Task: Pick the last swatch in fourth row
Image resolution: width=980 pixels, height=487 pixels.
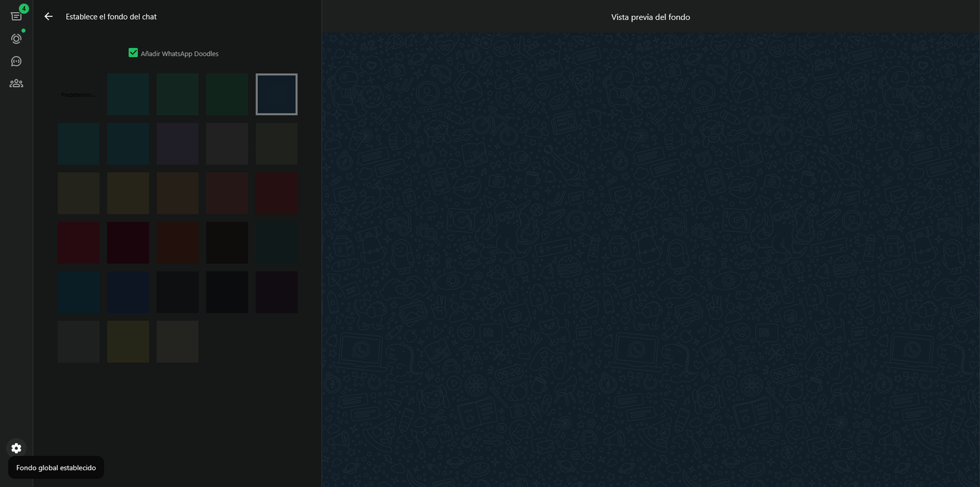Action: click(x=277, y=243)
